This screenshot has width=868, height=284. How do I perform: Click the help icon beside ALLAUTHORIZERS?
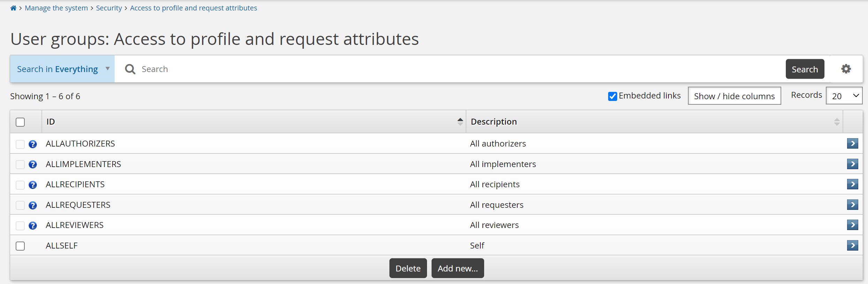(33, 144)
